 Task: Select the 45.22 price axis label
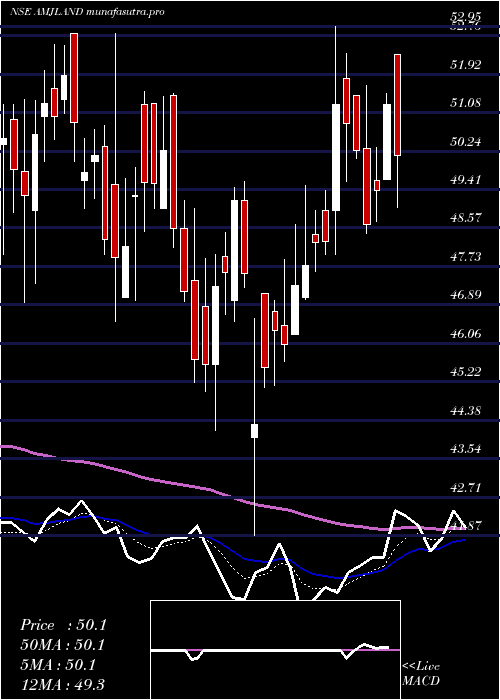(x=466, y=372)
